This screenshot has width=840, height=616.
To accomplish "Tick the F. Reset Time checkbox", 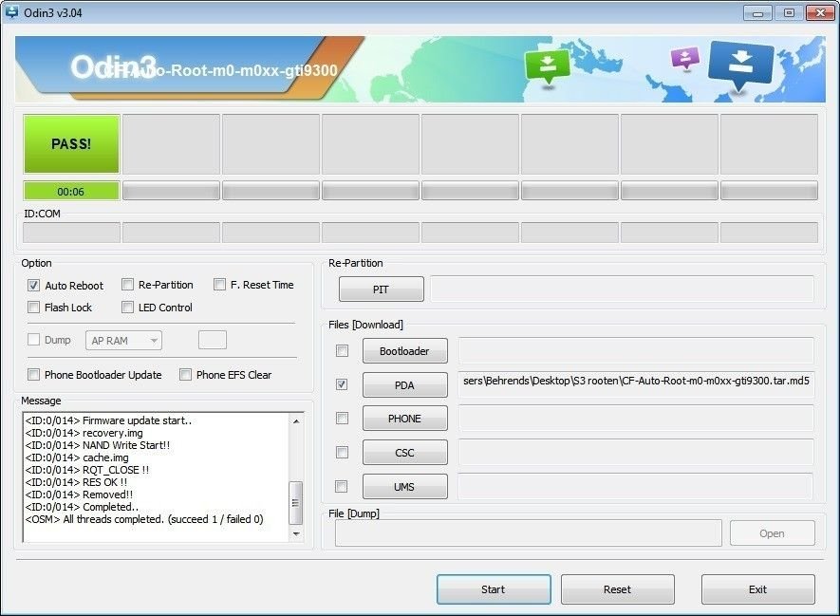I will tap(219, 285).
